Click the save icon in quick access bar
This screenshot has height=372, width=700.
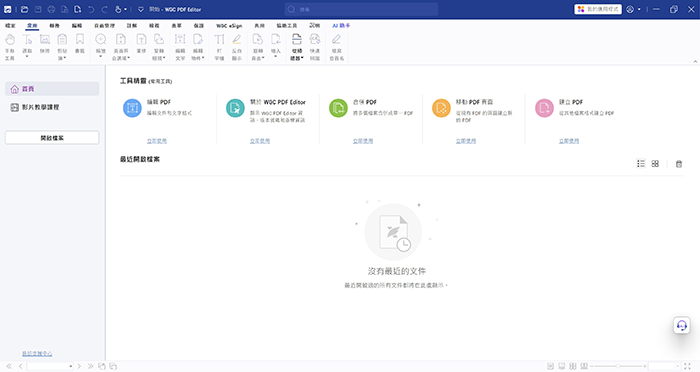point(38,9)
